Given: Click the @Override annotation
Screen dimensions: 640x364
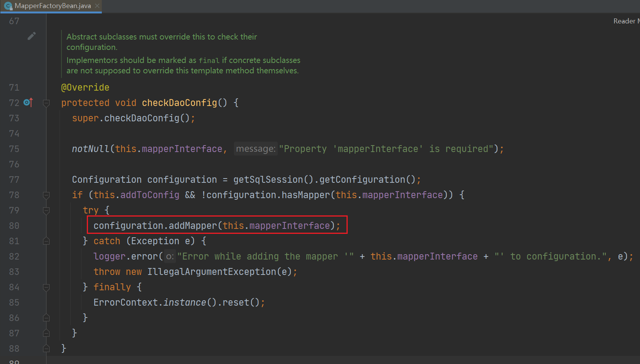Looking at the screenshot, I should 85,88.
